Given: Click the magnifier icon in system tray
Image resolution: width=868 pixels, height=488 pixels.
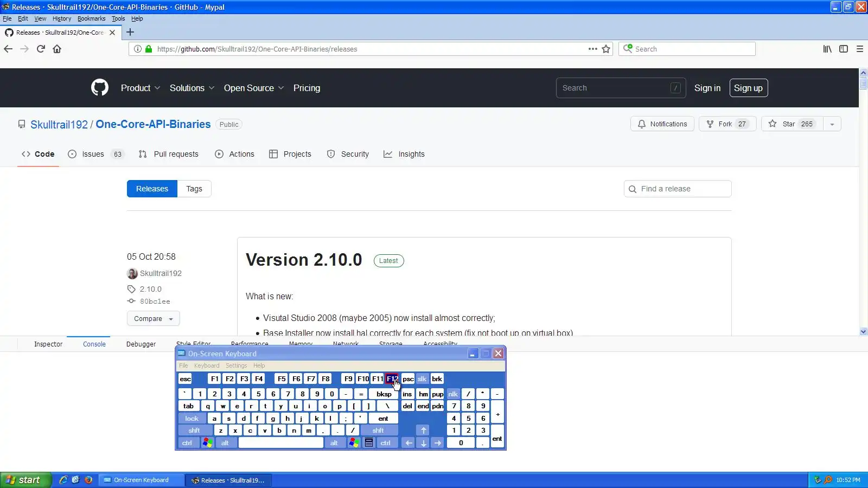Looking at the screenshot, I should coord(828,480).
